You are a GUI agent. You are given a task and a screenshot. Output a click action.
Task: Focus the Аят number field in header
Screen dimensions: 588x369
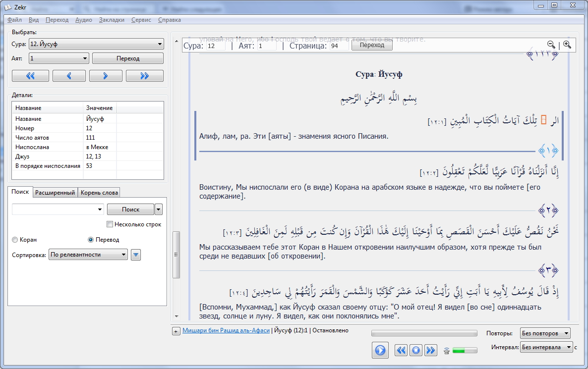267,46
